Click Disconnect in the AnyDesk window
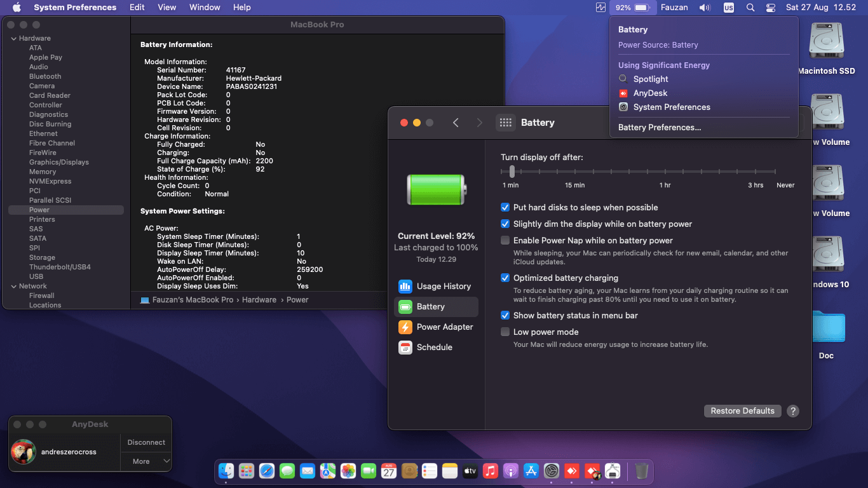Viewport: 868px width, 488px height. (x=146, y=442)
